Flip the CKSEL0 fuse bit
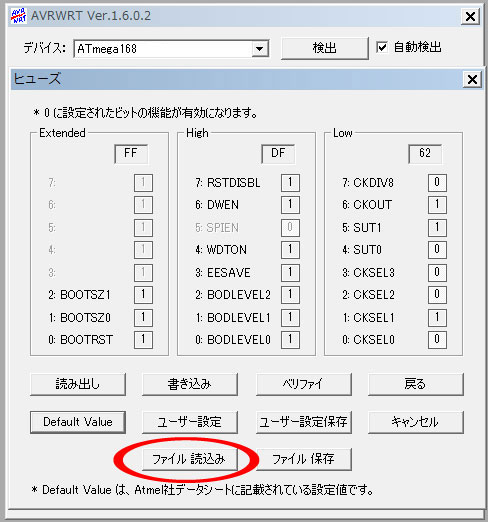 [x=437, y=340]
